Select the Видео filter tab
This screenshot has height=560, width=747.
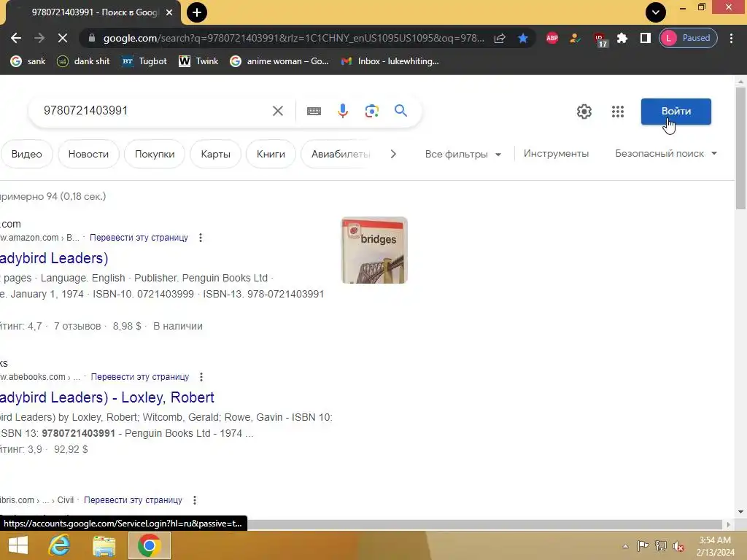click(27, 154)
